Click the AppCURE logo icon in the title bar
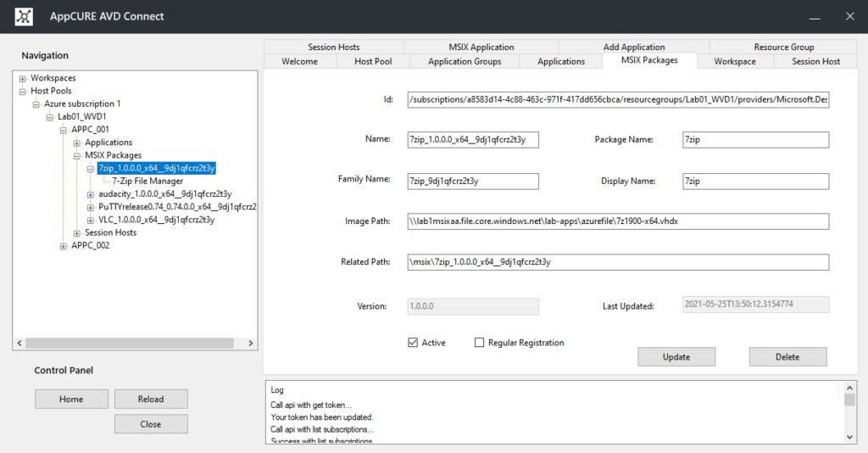Image resolution: width=868 pixels, height=453 pixels. coord(24,17)
